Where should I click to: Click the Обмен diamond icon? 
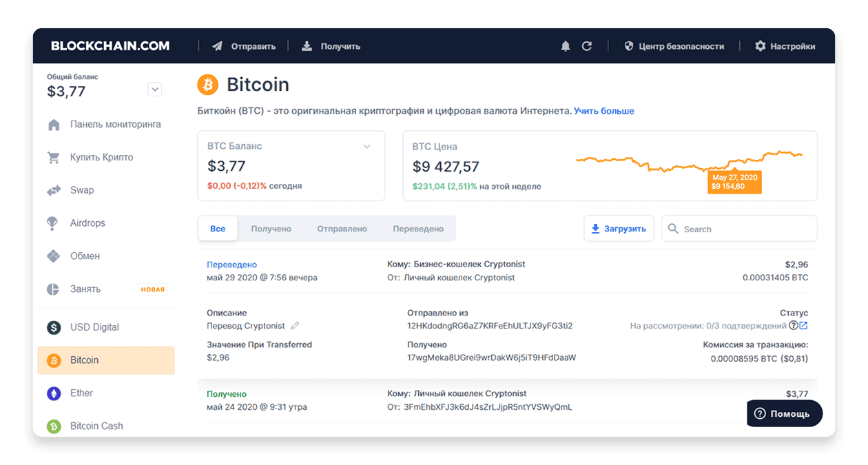click(54, 256)
